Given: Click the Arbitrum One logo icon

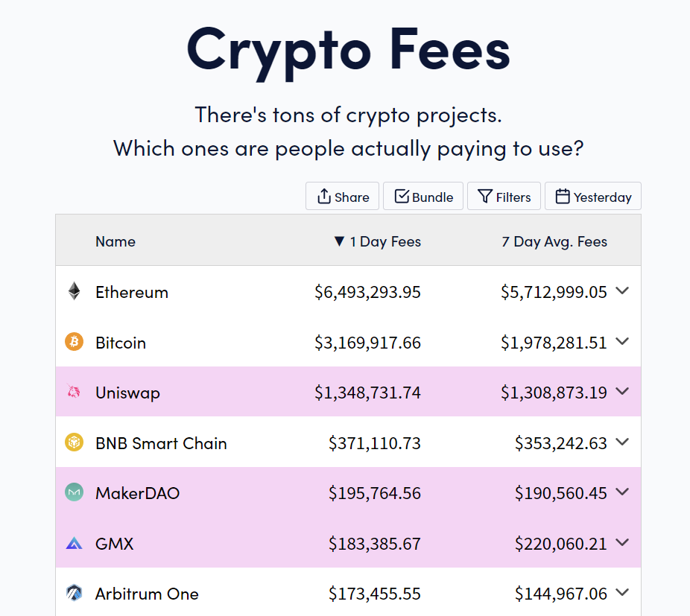Looking at the screenshot, I should (75, 593).
